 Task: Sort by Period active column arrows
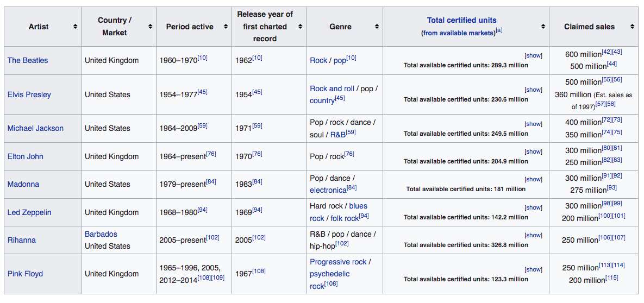(x=226, y=27)
